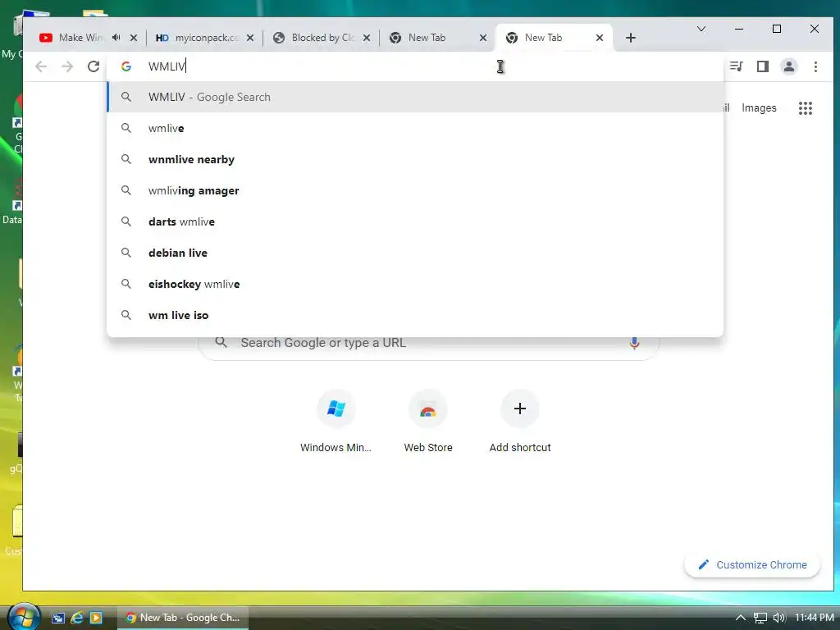
Task: Go forward using the forward arrow
Action: tap(67, 66)
